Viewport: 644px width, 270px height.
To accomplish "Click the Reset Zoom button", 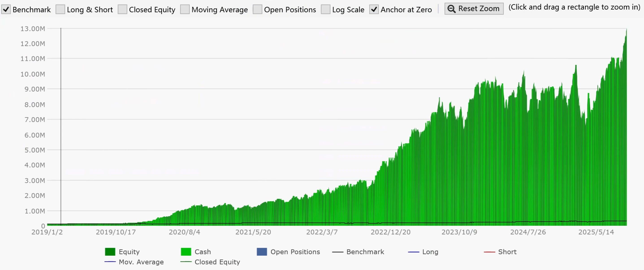I will click(x=474, y=9).
